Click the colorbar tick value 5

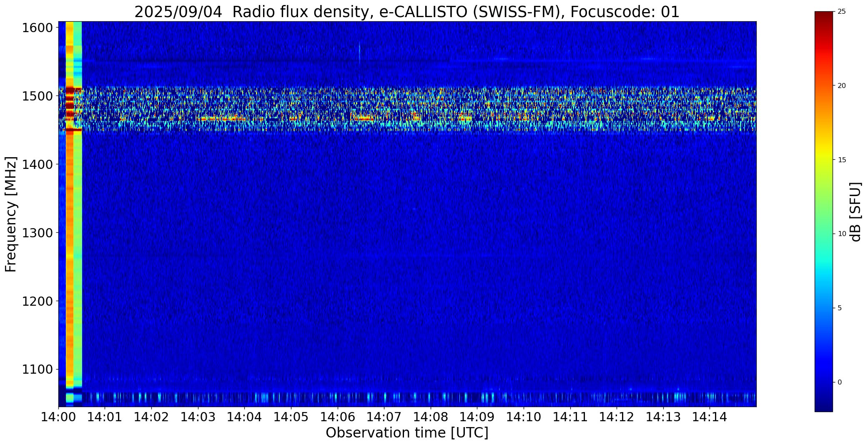point(840,308)
